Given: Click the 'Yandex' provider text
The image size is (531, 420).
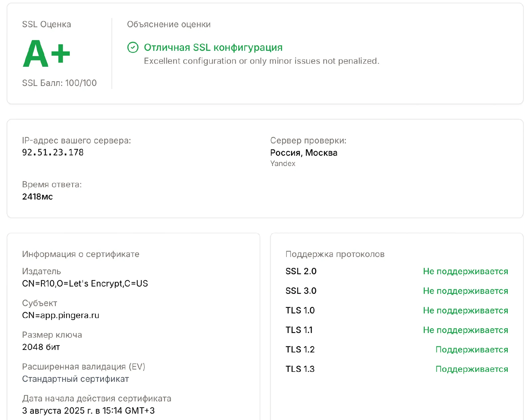Looking at the screenshot, I should pos(283,163).
